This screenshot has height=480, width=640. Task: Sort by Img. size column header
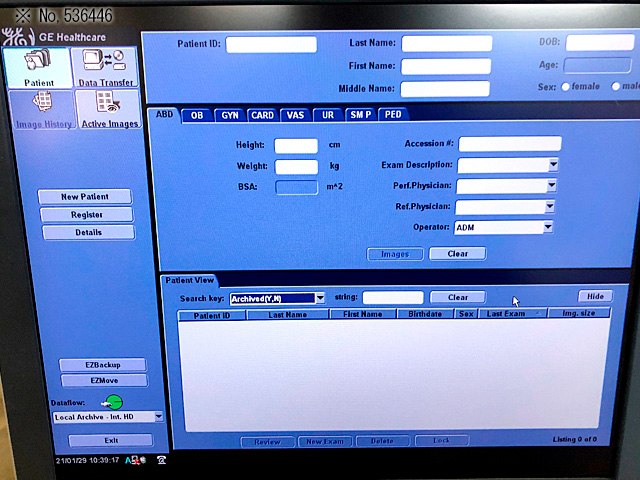tap(579, 313)
